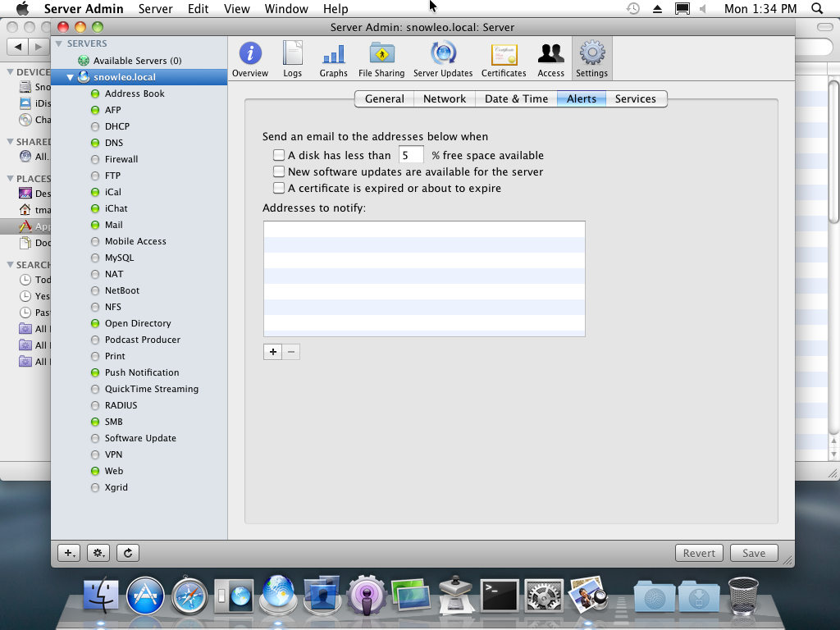840x630 pixels.
Task: Open the Window menu
Action: click(286, 8)
